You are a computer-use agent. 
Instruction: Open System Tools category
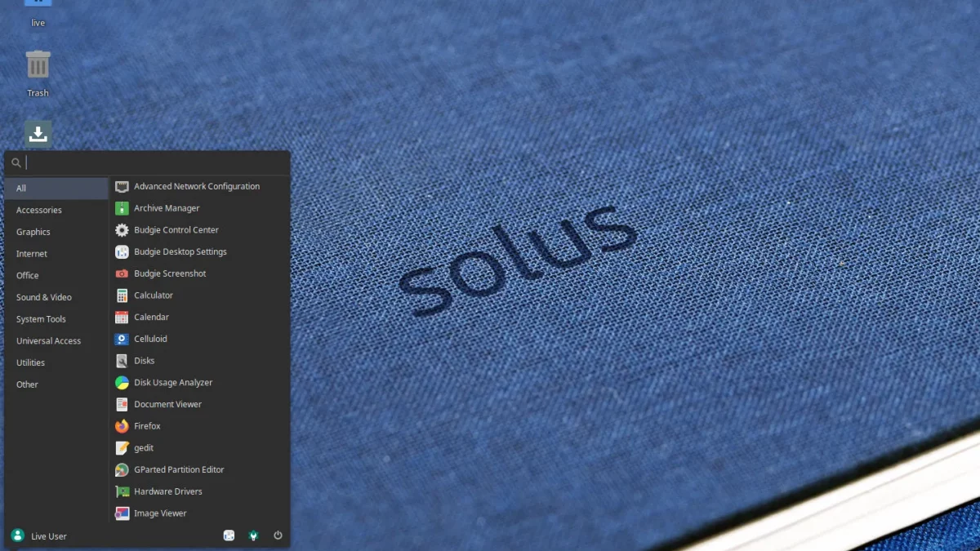[56, 319]
